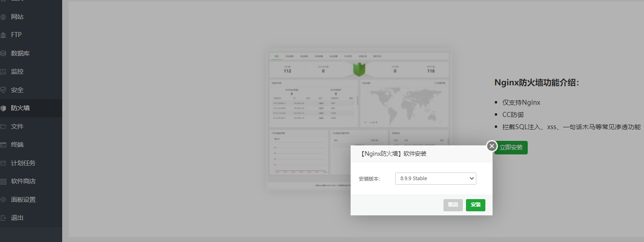Click the grid icon beside 软件商店
The height and width of the screenshot is (242, 644).
point(3,181)
